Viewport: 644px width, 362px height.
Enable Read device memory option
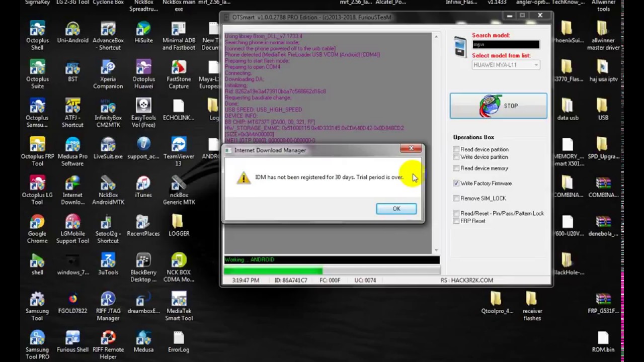(x=456, y=168)
